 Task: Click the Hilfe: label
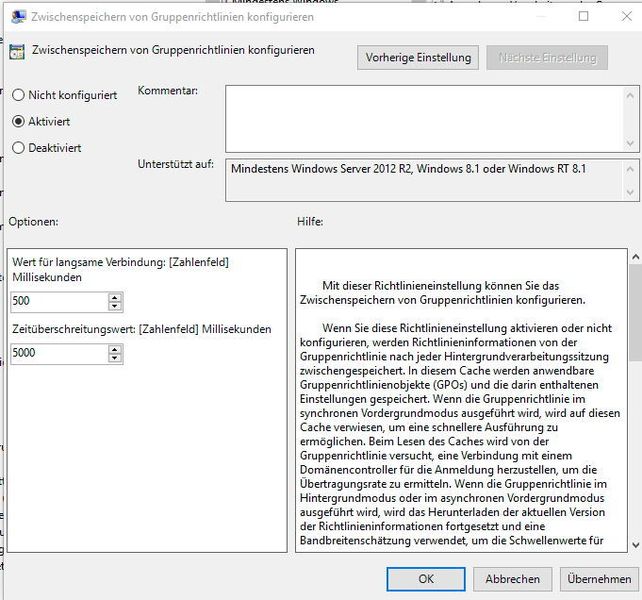click(310, 222)
